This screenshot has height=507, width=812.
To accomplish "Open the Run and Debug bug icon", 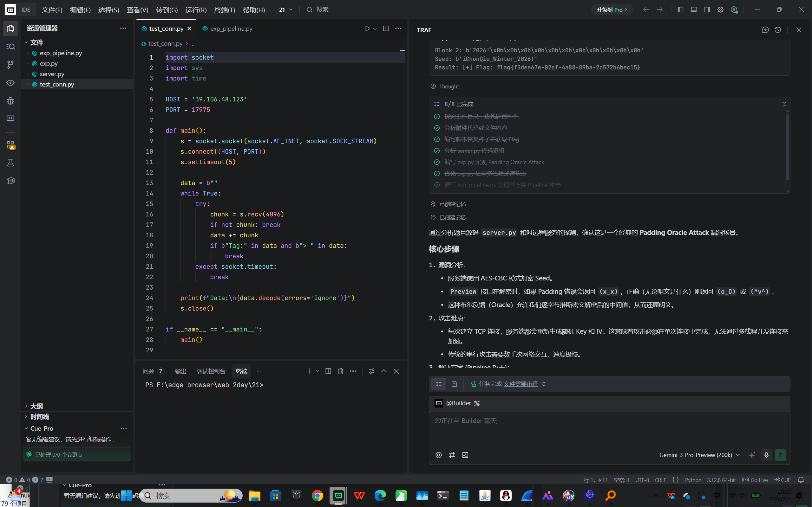I will click(x=10, y=101).
